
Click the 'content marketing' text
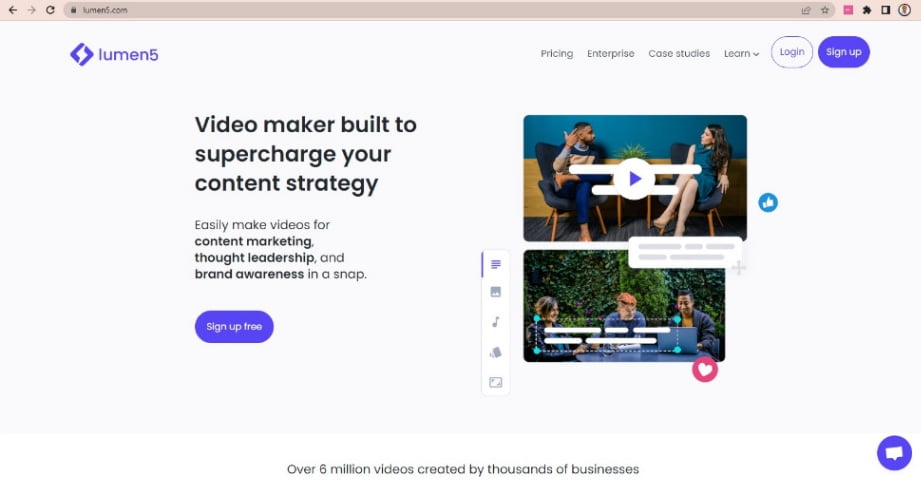click(253, 241)
